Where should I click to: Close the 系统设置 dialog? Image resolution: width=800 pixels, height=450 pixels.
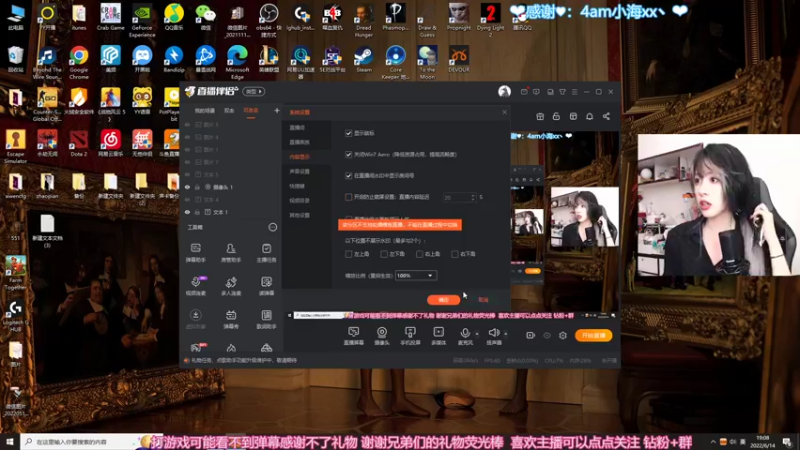504,112
